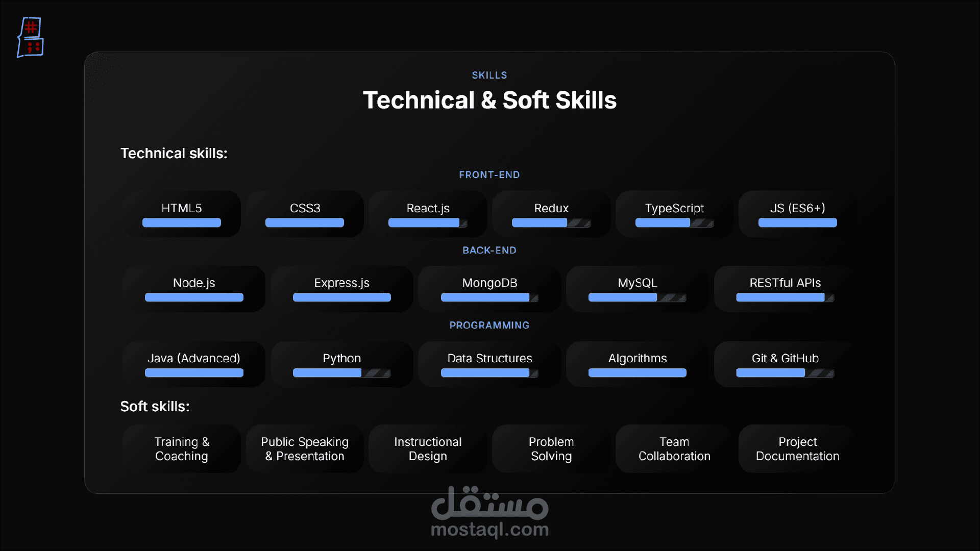Image resolution: width=980 pixels, height=551 pixels.
Task: Click the PROGRAMMING section heading
Action: [489, 325]
